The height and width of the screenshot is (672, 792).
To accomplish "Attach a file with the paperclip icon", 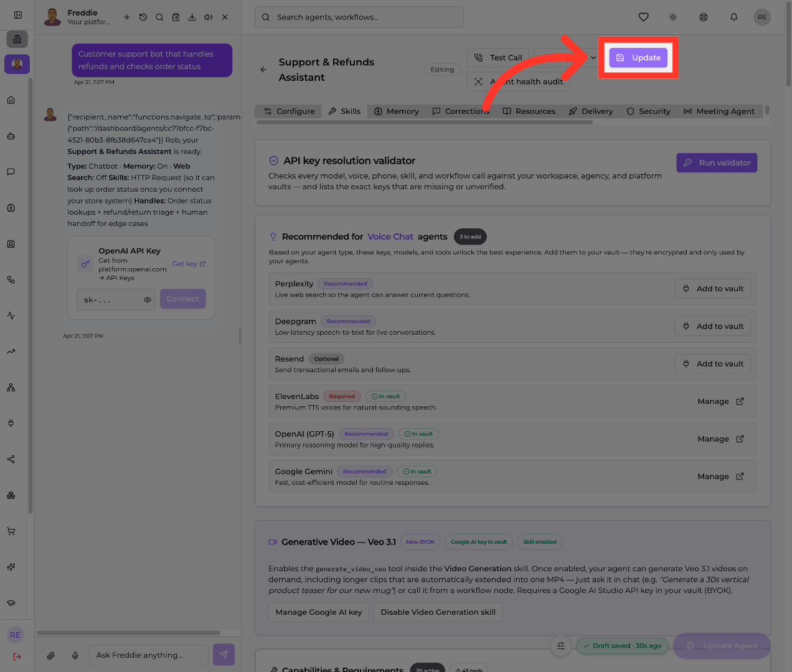I will point(51,655).
